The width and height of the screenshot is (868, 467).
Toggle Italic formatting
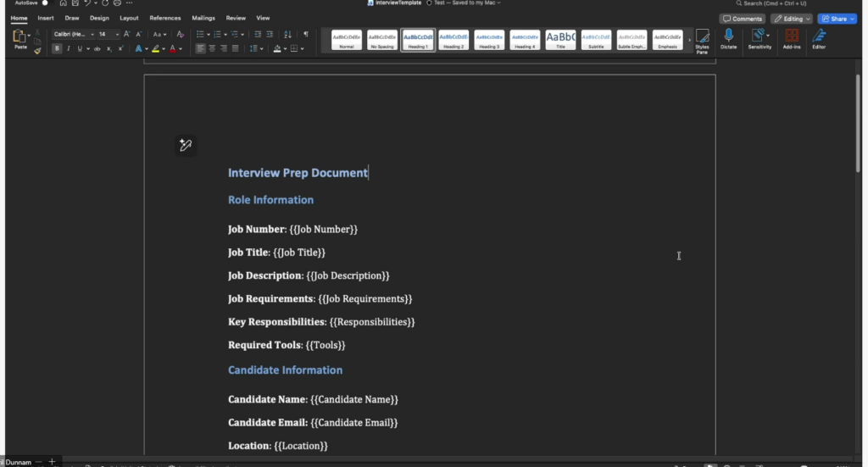click(x=69, y=49)
